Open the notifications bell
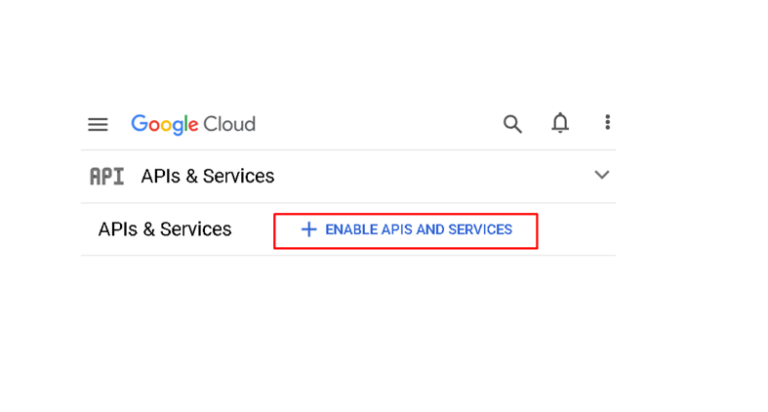 560,123
